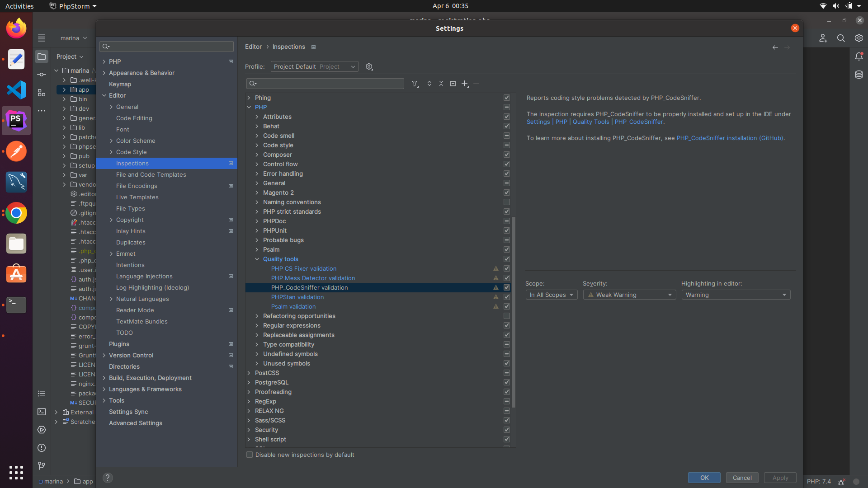Viewport: 868px width, 488px height.
Task: Open Google Chrome from the dock
Action: [16, 213]
